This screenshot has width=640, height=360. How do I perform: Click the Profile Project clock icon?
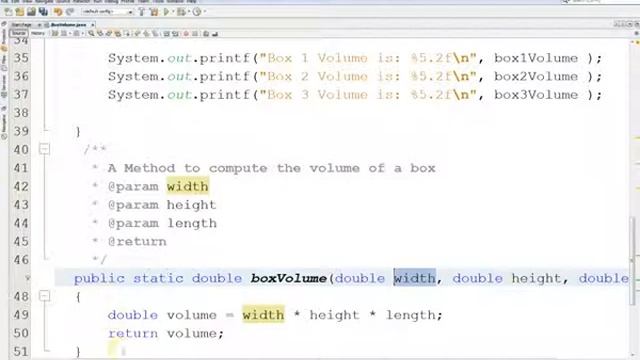tap(196, 12)
